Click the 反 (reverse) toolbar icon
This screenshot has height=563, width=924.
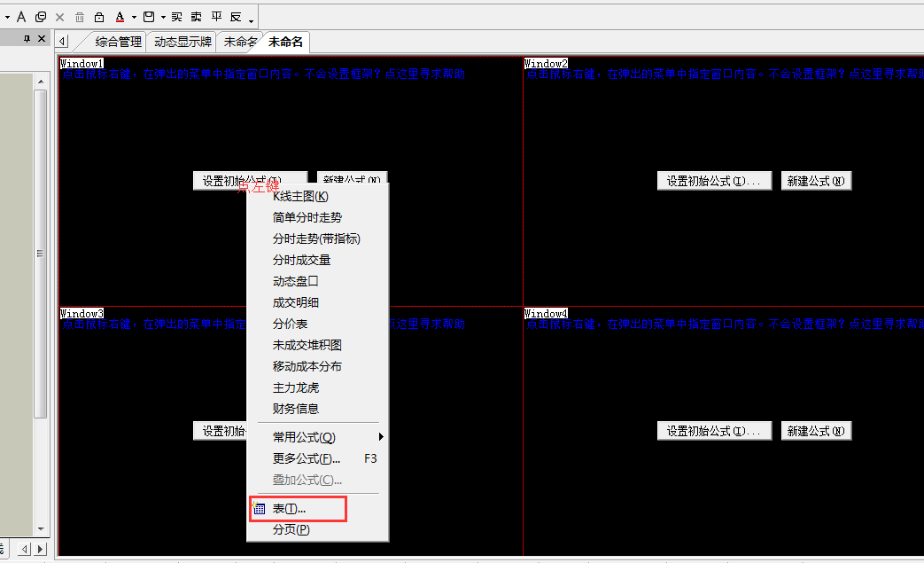[x=236, y=17]
